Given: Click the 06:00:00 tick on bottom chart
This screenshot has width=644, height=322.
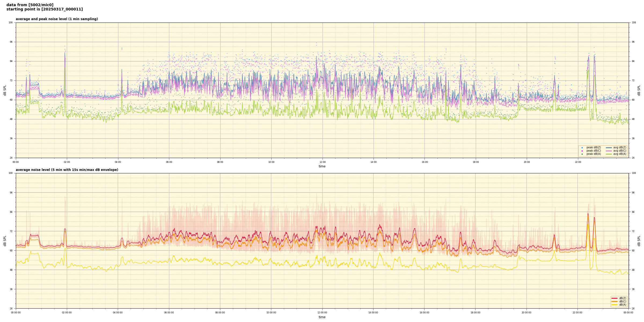Looking at the screenshot, I should [169, 313].
